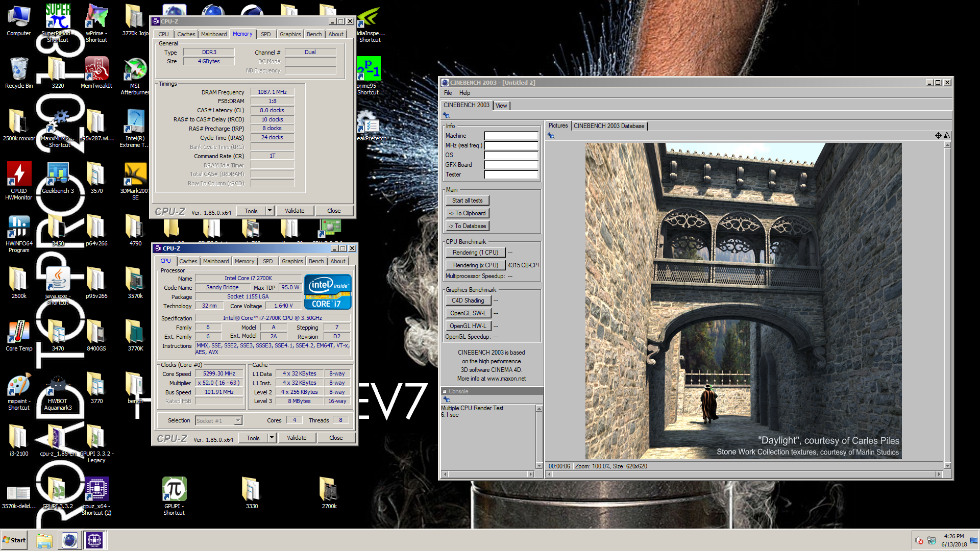Click Validate in Memory CPU-Z window

click(295, 211)
